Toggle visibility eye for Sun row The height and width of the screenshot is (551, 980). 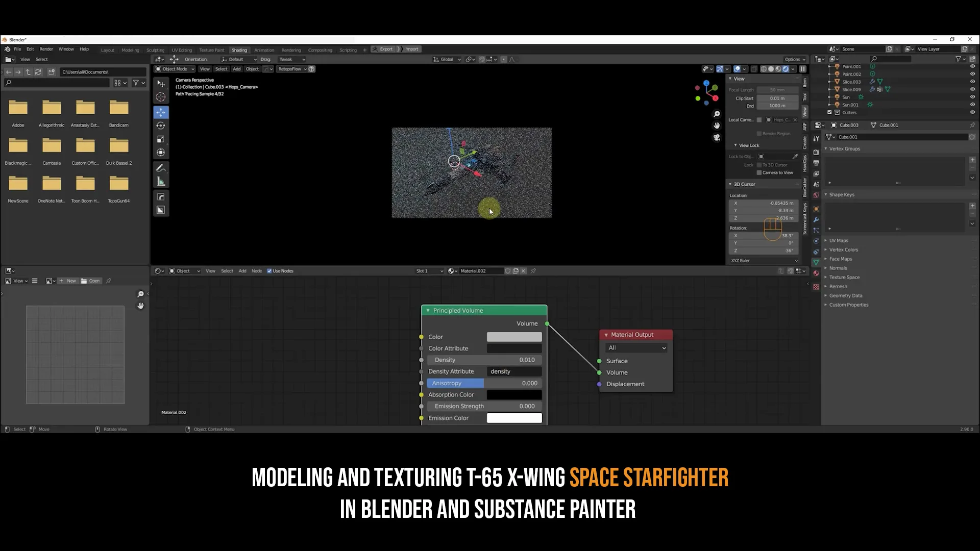(972, 97)
